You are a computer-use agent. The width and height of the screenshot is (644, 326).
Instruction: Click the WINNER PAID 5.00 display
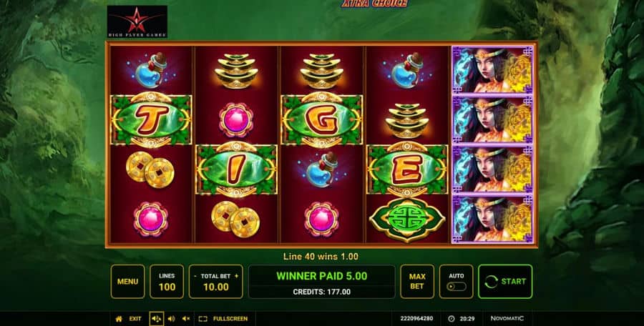(322, 275)
